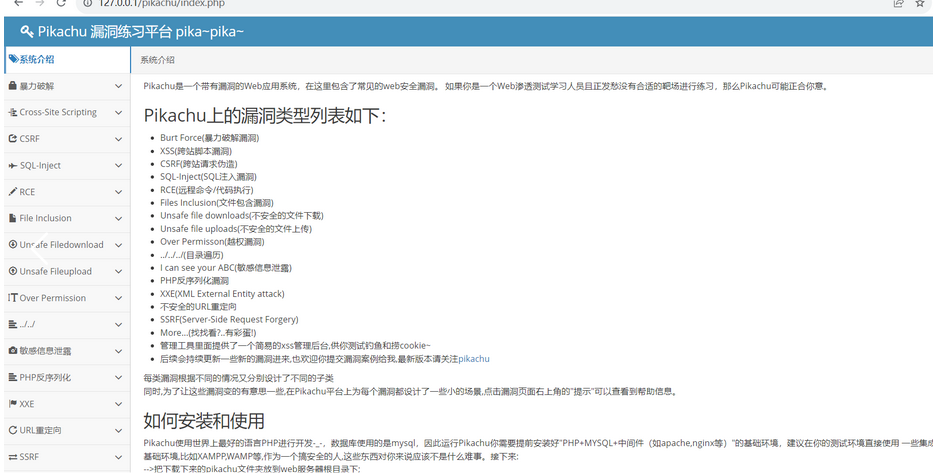The width and height of the screenshot is (933, 473).
Task: Open the URL重定向 menu label
Action: [x=40, y=430]
